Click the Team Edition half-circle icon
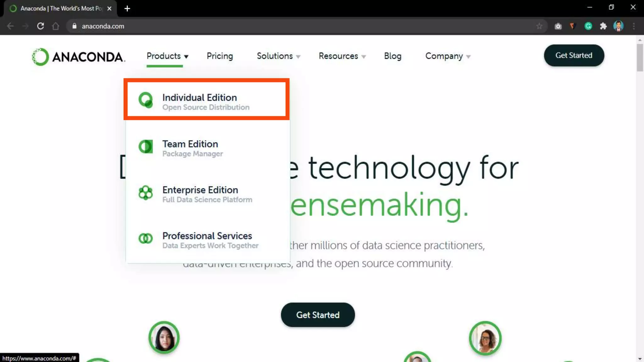644x362 pixels. pyautogui.click(x=146, y=146)
